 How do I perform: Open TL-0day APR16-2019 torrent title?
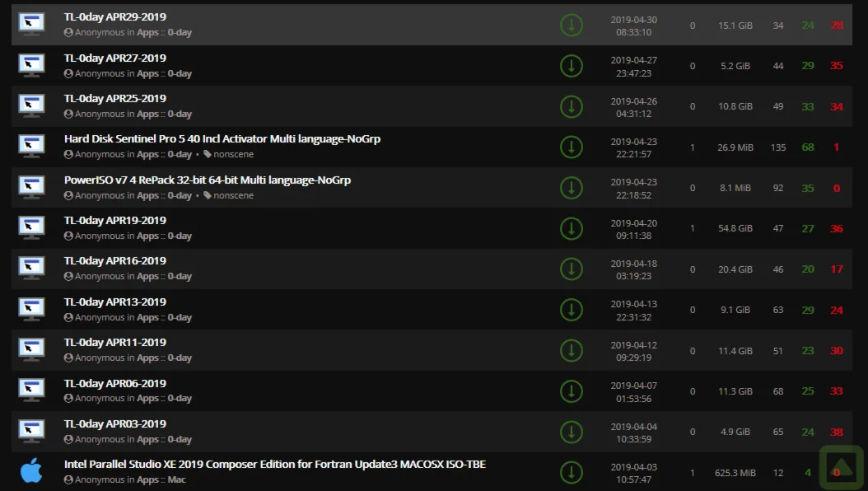(115, 260)
